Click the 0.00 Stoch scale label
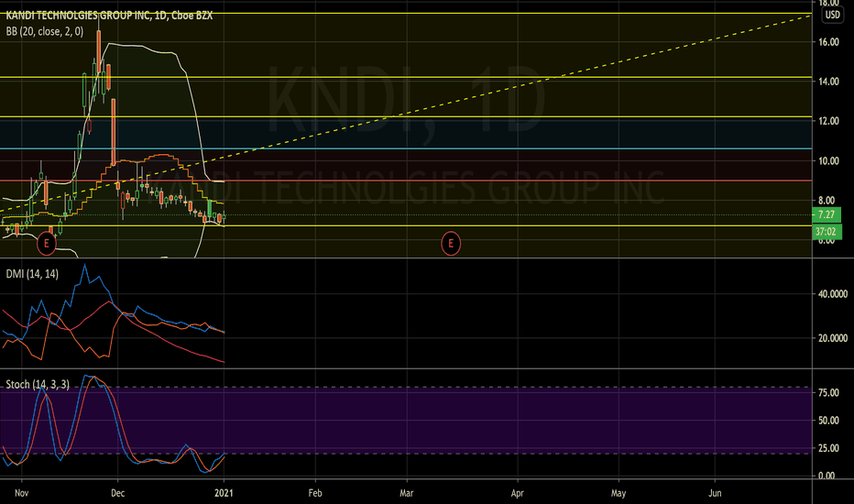854x504 pixels. click(x=827, y=476)
